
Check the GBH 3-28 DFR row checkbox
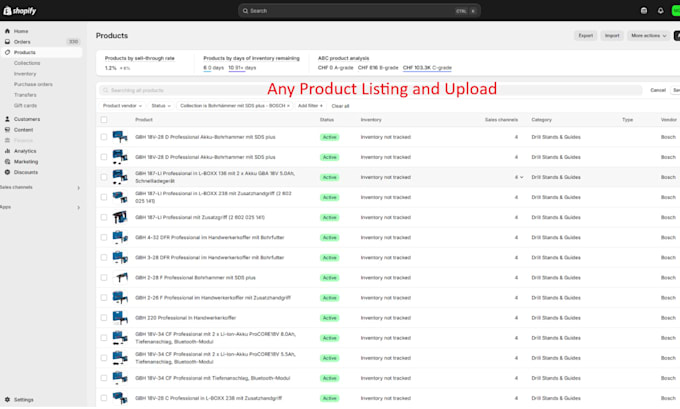(104, 258)
